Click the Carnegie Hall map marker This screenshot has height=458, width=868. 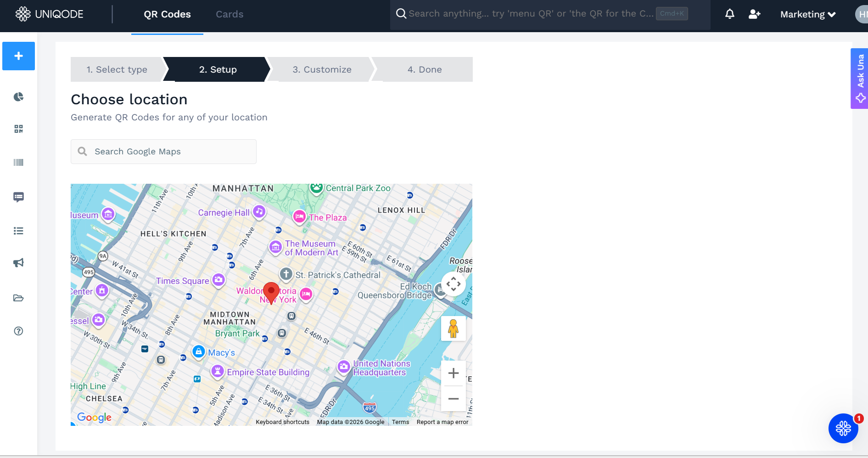tap(259, 212)
